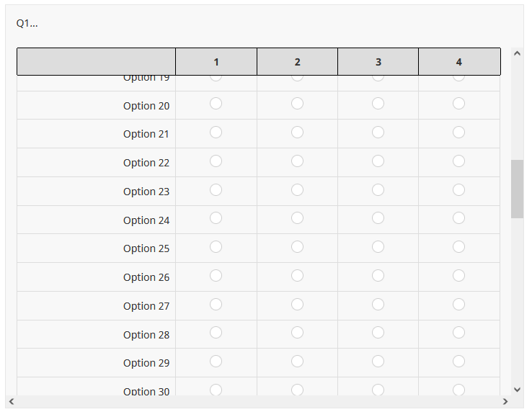The width and height of the screenshot is (532, 417).
Task: Click the Option 25 row label
Action: (146, 248)
